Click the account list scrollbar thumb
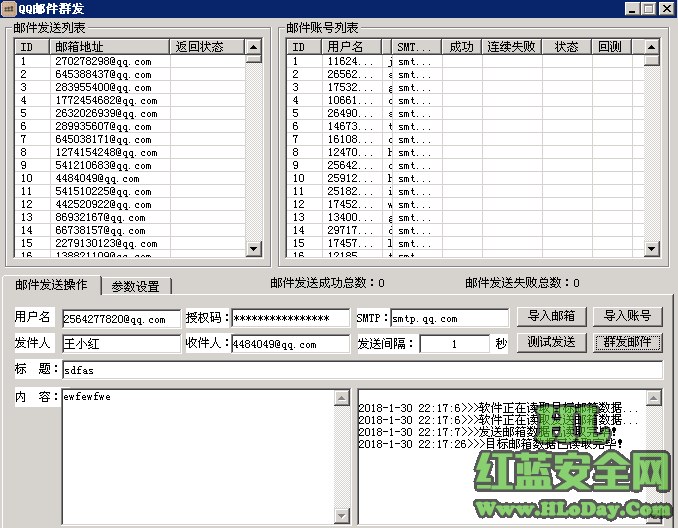678x528 pixels. pyautogui.click(x=652, y=60)
